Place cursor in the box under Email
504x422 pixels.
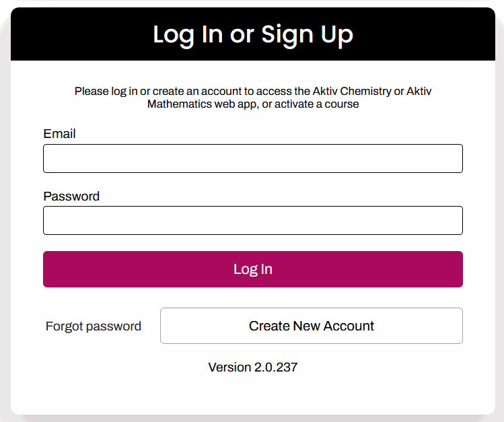coord(252,159)
